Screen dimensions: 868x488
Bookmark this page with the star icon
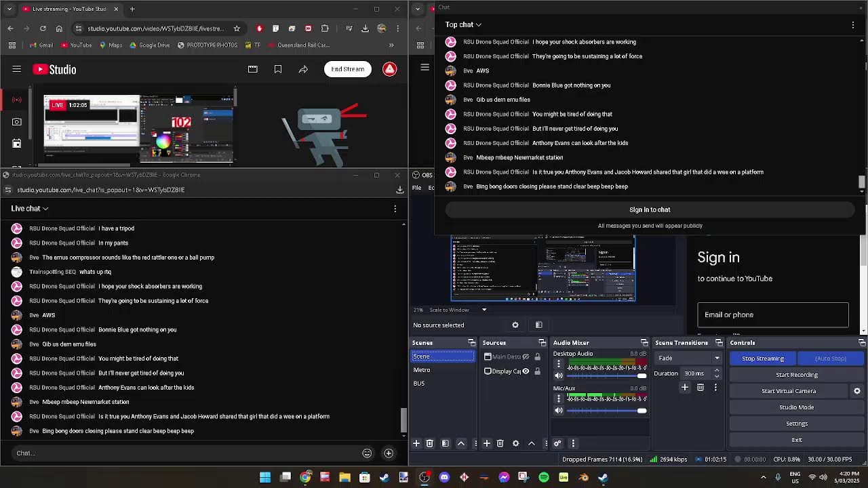click(x=237, y=28)
